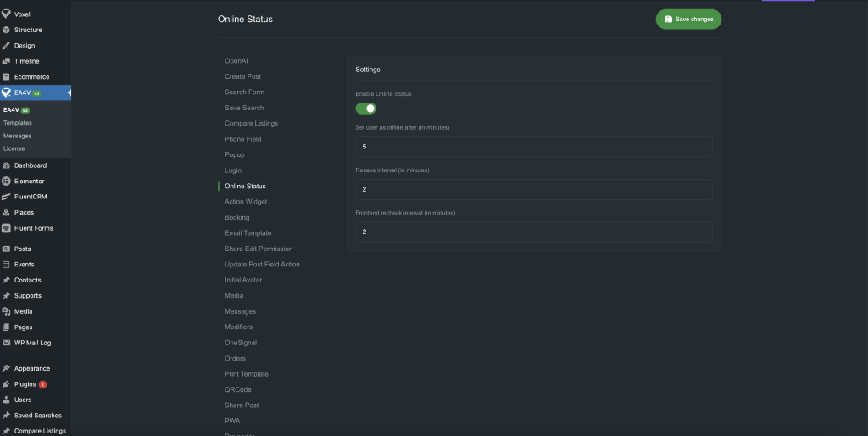868x436 pixels.
Task: Open the Templates submenu link
Action: pos(18,123)
